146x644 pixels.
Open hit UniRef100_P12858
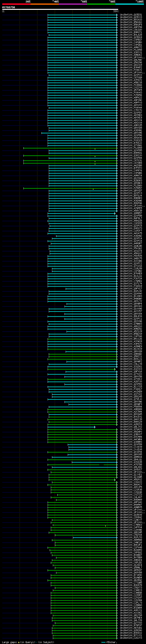[x=131, y=50]
